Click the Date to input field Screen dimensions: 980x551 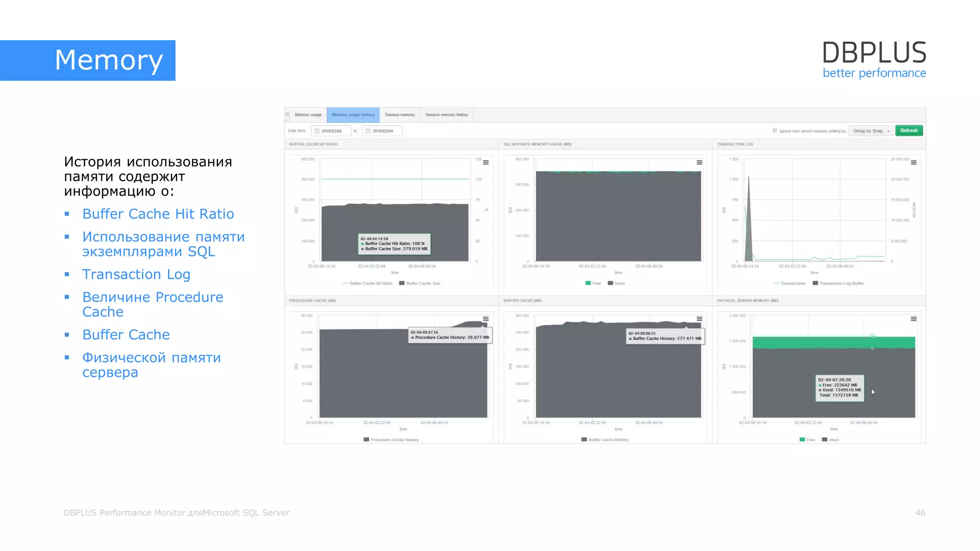[382, 131]
